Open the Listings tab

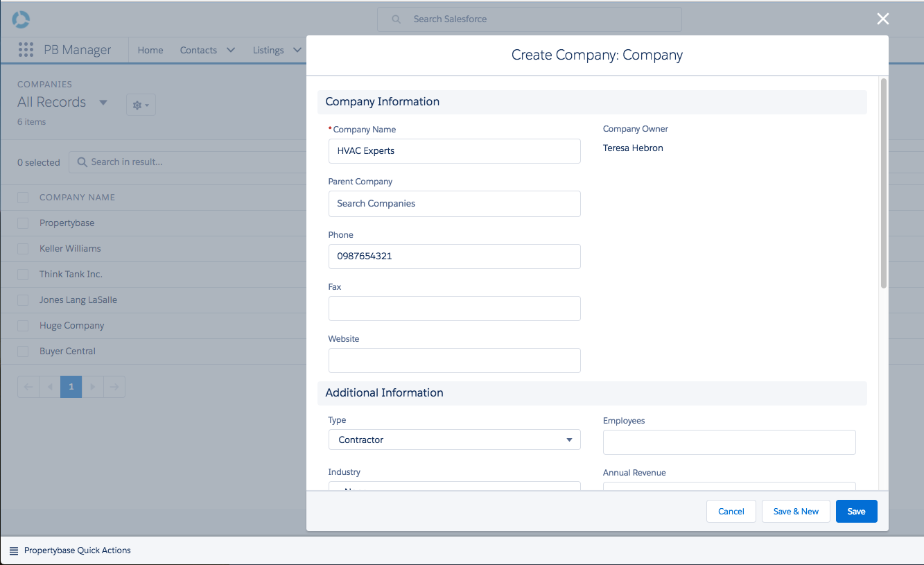pyautogui.click(x=268, y=50)
